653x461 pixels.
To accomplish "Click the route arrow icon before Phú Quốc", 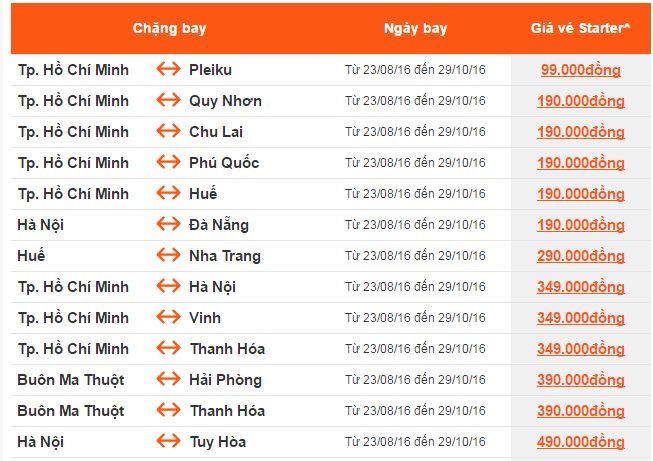I will (x=167, y=163).
